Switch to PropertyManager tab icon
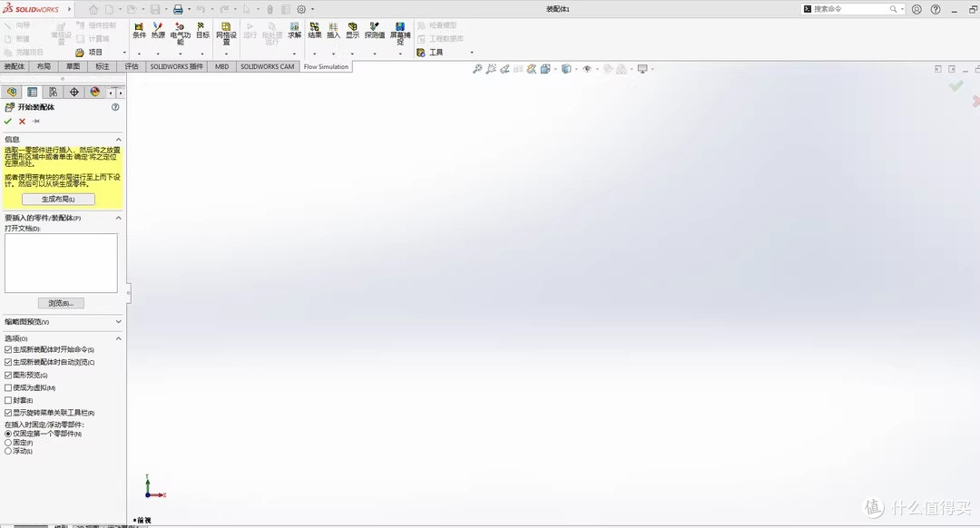 click(x=33, y=92)
